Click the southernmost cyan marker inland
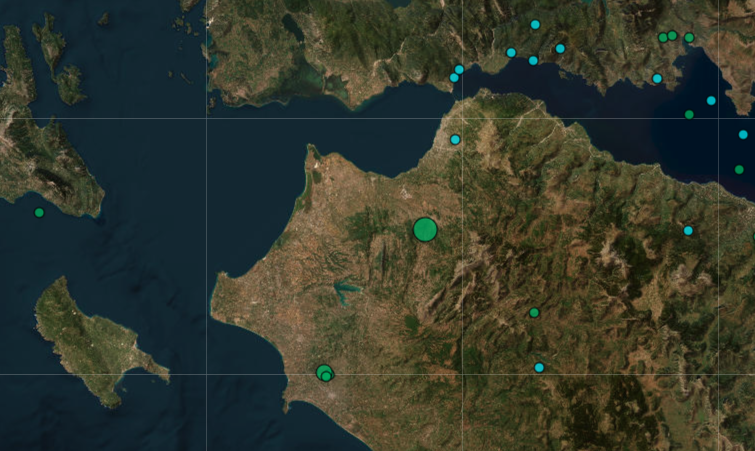 (x=539, y=368)
